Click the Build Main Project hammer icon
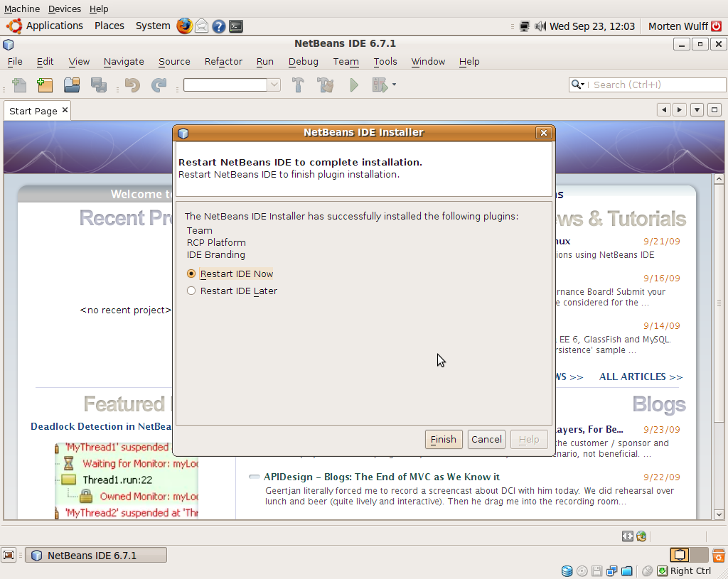The image size is (728, 579). [298, 85]
